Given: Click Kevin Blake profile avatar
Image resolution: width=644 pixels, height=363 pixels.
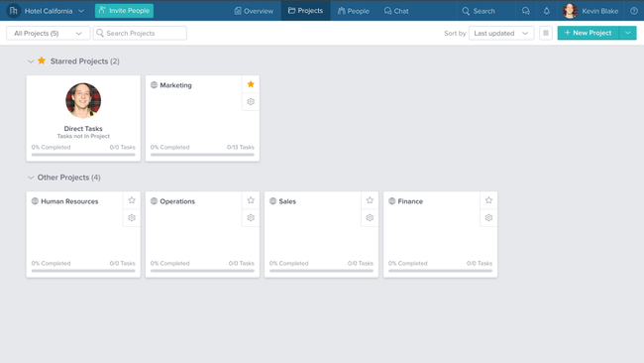Looking at the screenshot, I should click(x=570, y=11).
